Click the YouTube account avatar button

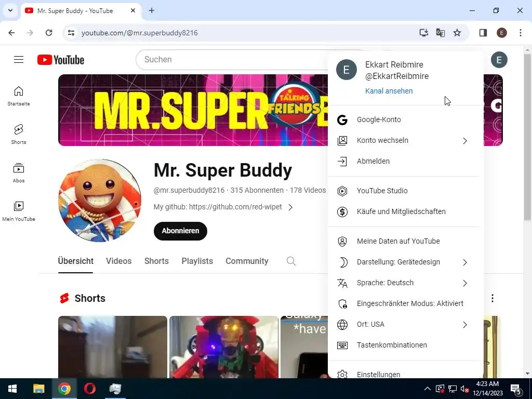coord(499,60)
